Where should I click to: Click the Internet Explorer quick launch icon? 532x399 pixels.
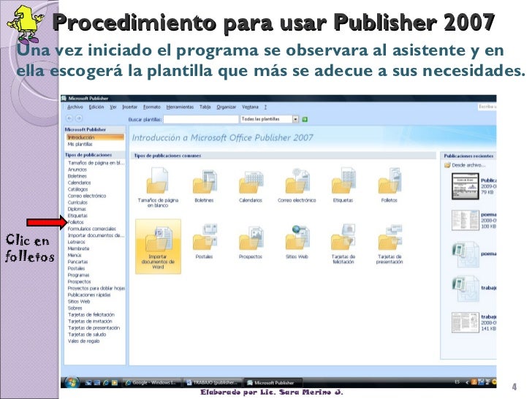click(105, 383)
